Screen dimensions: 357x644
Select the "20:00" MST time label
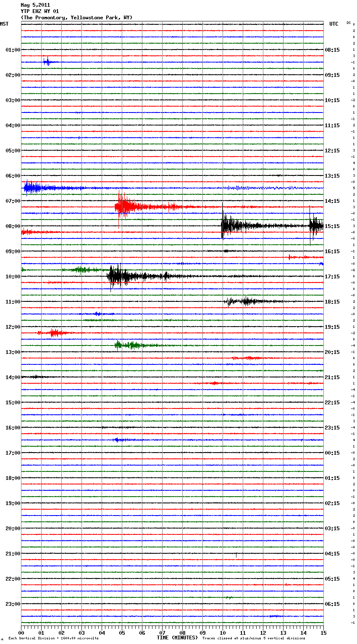pos(13,529)
